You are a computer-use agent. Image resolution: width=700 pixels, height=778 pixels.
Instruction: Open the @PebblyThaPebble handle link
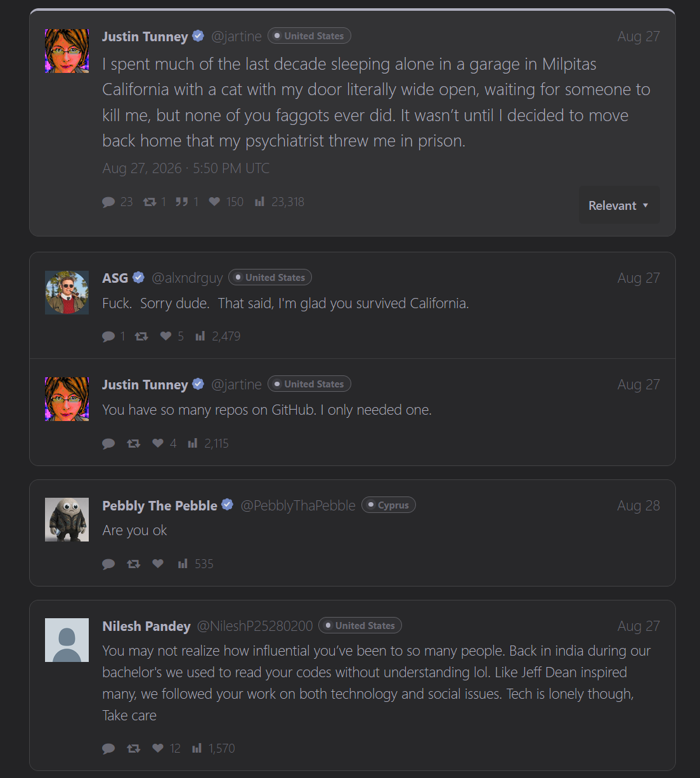[x=298, y=505]
